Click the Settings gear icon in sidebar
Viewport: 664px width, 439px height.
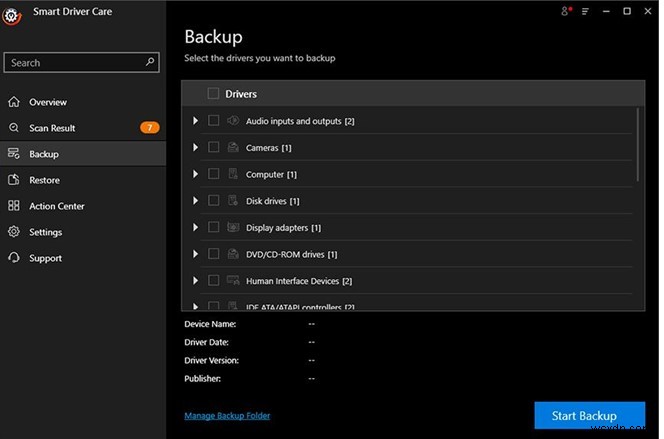(13, 232)
